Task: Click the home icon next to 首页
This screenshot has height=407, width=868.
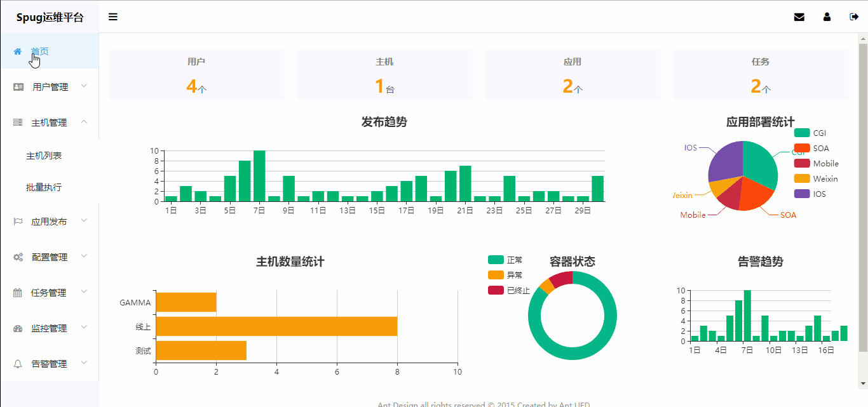Action: pyautogui.click(x=18, y=51)
